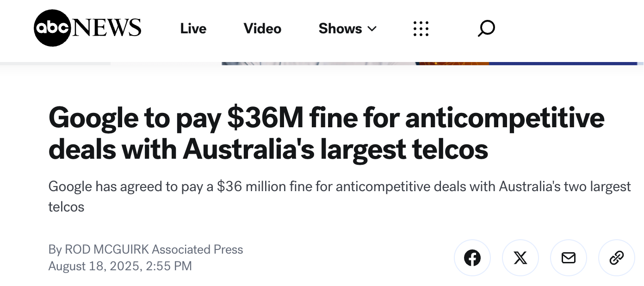Click the round abc logo
Viewport: 644px width, 286px height.
point(52,28)
